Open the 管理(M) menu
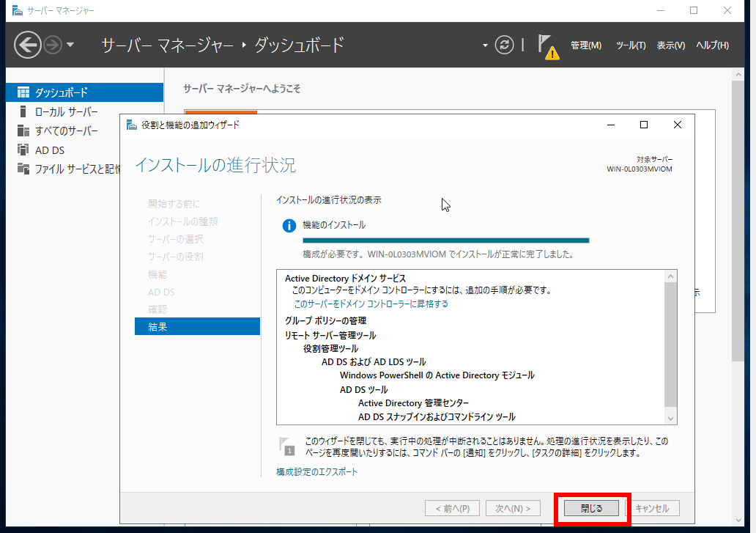 tap(586, 45)
